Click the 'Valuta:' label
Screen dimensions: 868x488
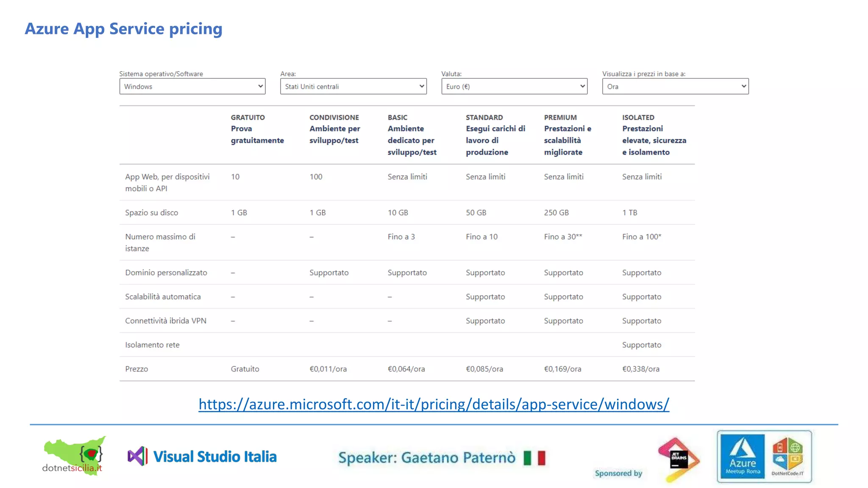pyautogui.click(x=451, y=74)
